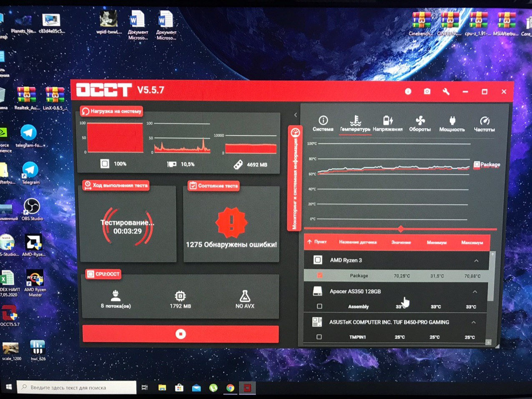Sort by the Пункт column header
Viewport: 532px width, 399px height.
click(317, 242)
